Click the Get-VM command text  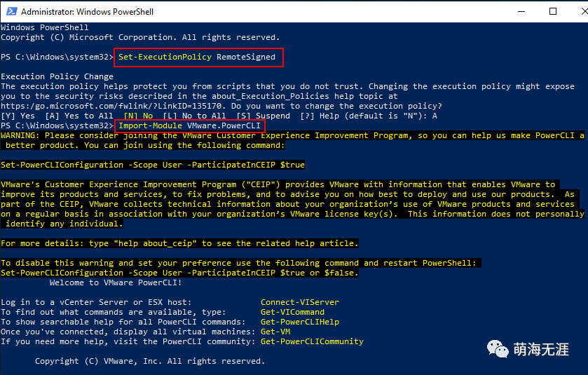[x=275, y=332]
